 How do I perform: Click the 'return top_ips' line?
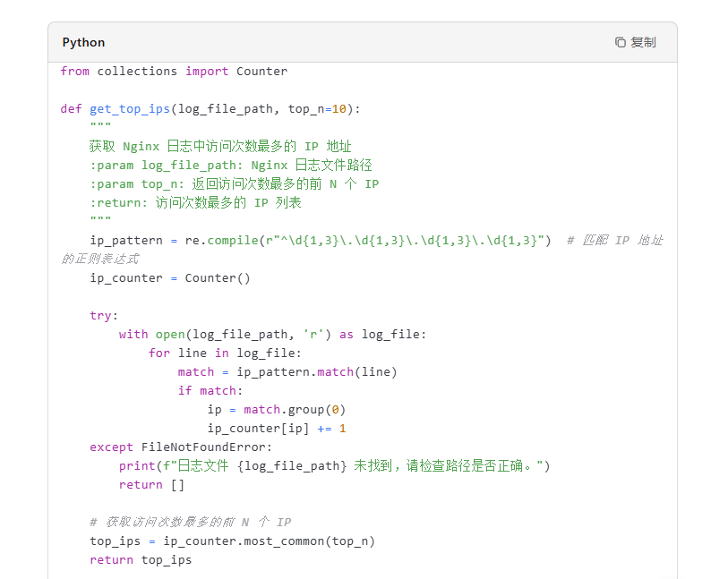coord(141,560)
